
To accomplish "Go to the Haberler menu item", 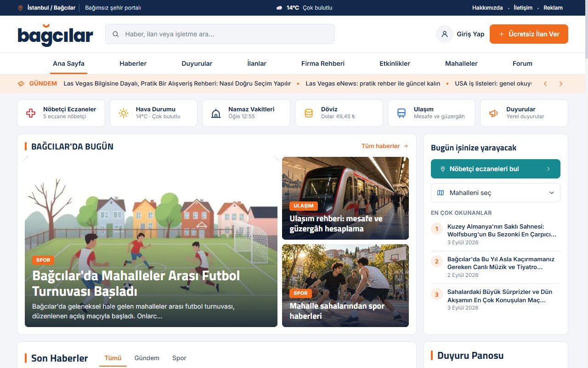I will pos(133,63).
